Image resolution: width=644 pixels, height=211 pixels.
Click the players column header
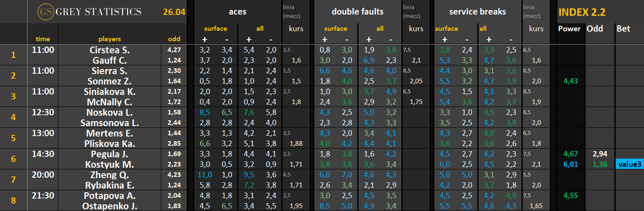pos(110,39)
